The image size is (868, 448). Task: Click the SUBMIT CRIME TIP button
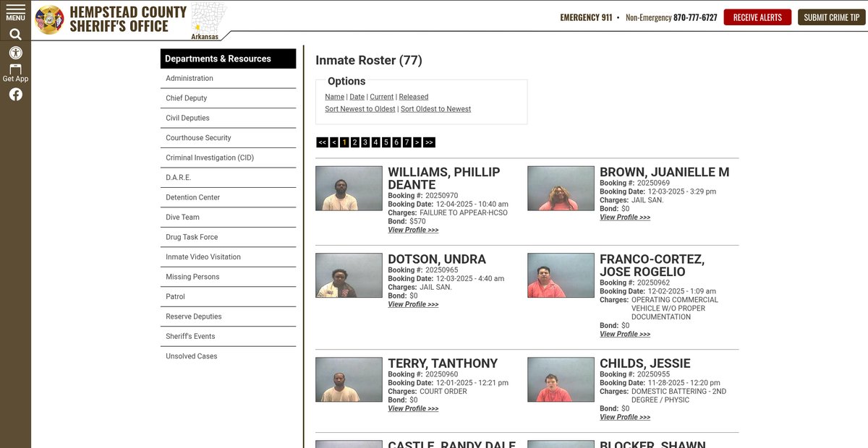[831, 17]
